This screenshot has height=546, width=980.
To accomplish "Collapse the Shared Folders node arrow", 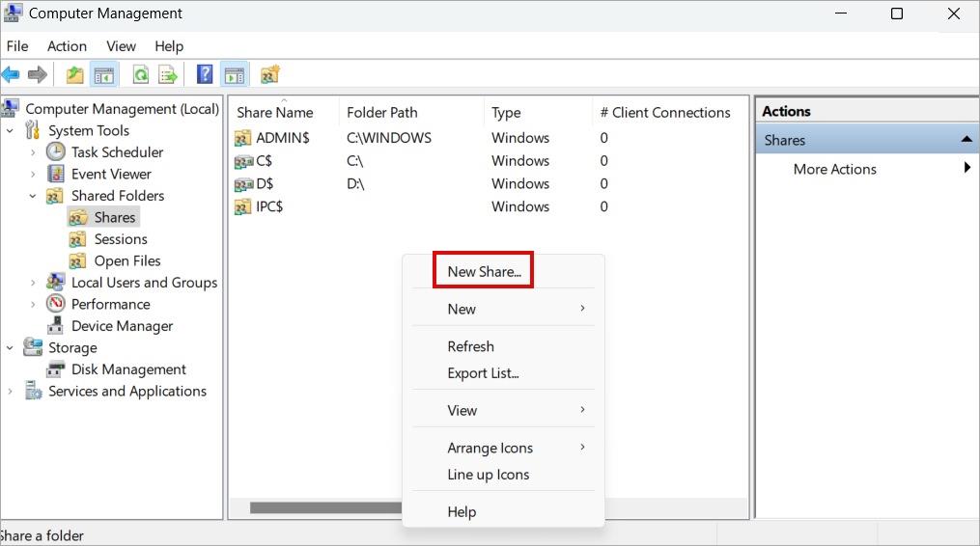I will pos(33,196).
